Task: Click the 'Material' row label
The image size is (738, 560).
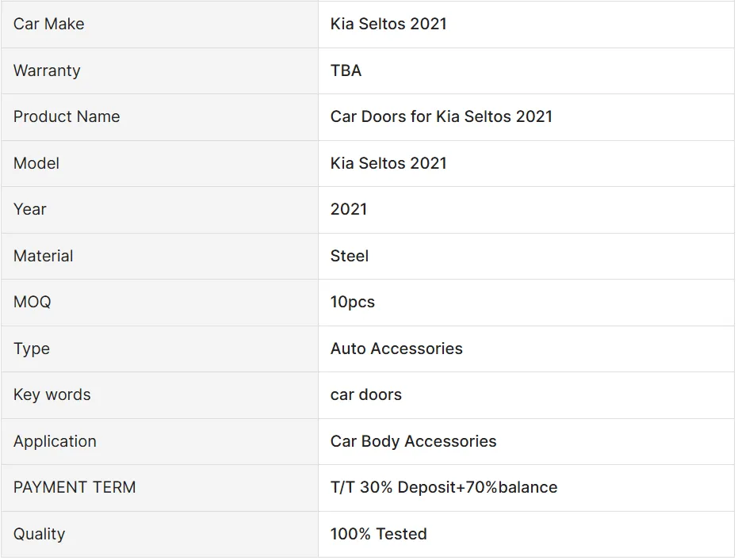Action: [43, 256]
